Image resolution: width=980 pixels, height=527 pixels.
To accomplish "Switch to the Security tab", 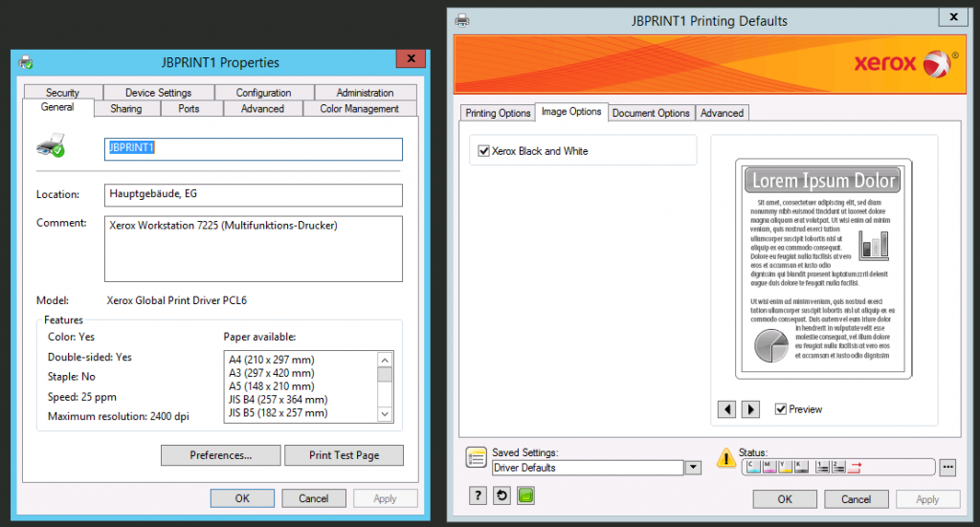I will coord(62,93).
